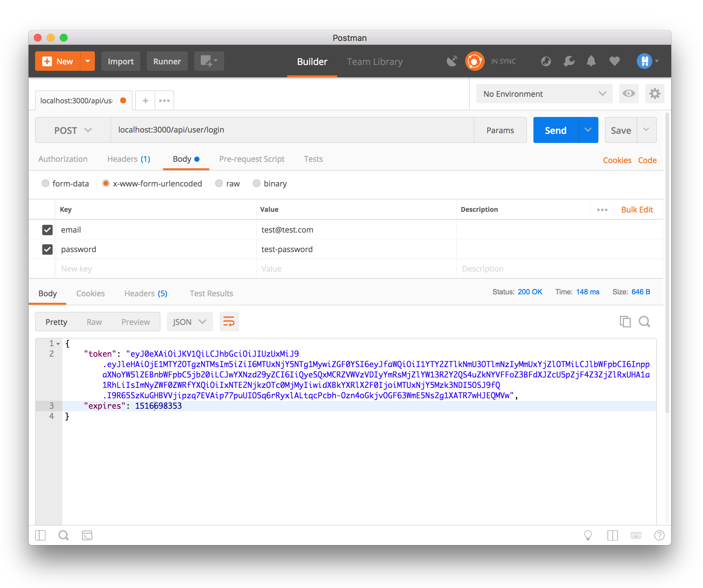703x588 pixels.
Task: Select raw body type
Action: [x=219, y=184]
